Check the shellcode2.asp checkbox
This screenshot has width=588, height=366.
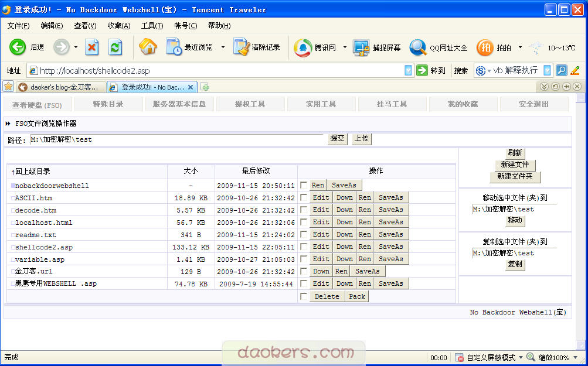tap(304, 247)
